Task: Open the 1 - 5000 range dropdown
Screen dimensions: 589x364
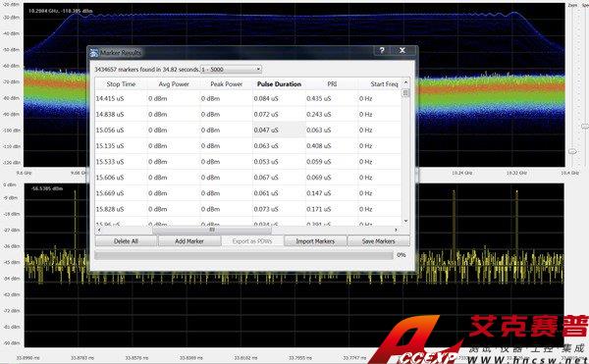Action: [231, 70]
